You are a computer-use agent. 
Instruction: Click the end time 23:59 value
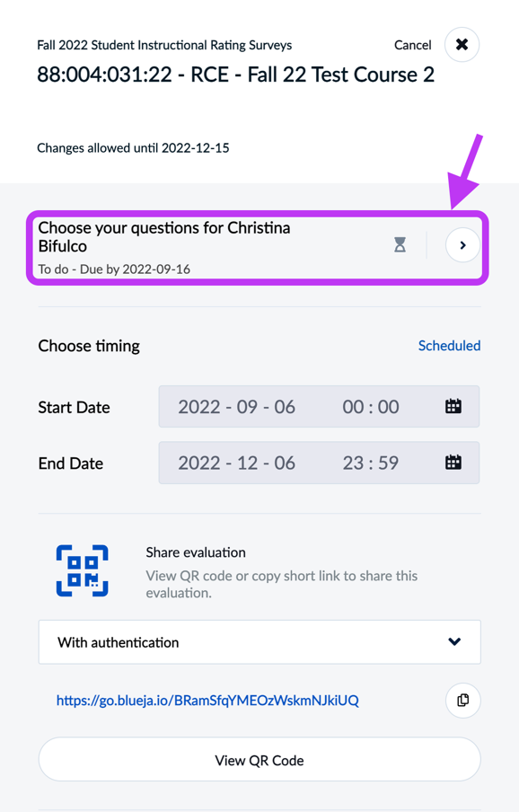371,463
